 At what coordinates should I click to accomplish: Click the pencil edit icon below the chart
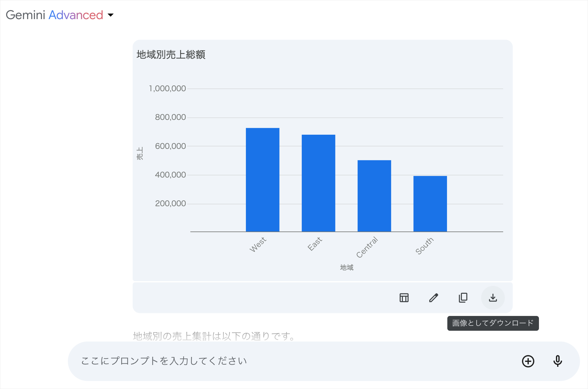coord(433,298)
